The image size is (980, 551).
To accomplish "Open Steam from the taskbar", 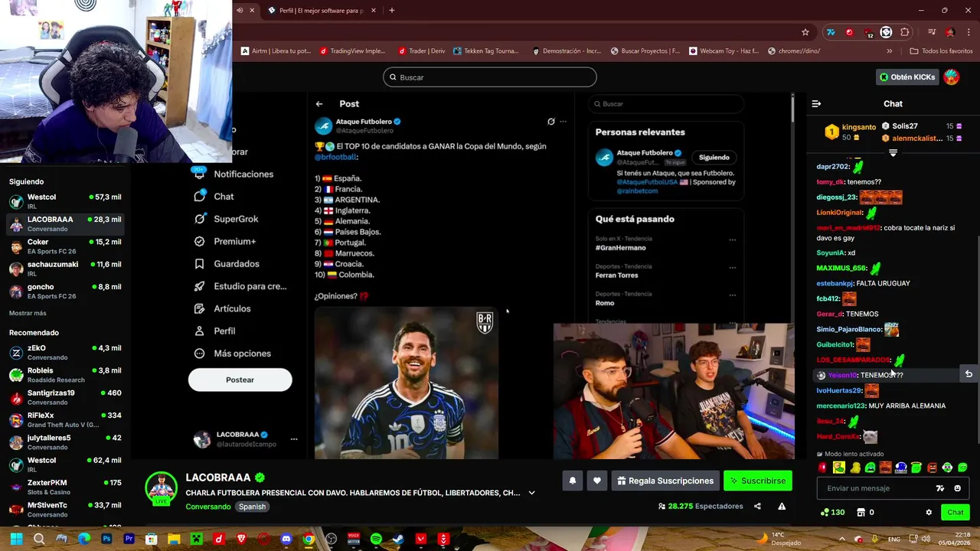I will click(x=398, y=539).
